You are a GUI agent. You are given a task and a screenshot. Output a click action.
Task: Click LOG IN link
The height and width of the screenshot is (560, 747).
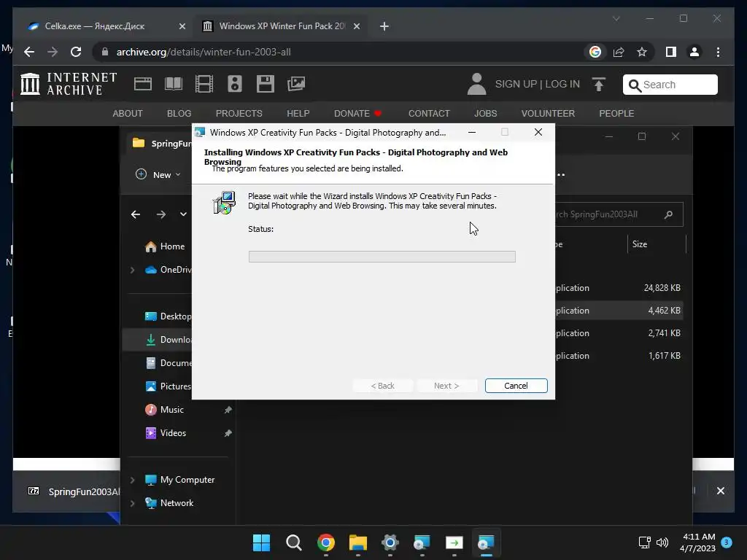(x=562, y=85)
